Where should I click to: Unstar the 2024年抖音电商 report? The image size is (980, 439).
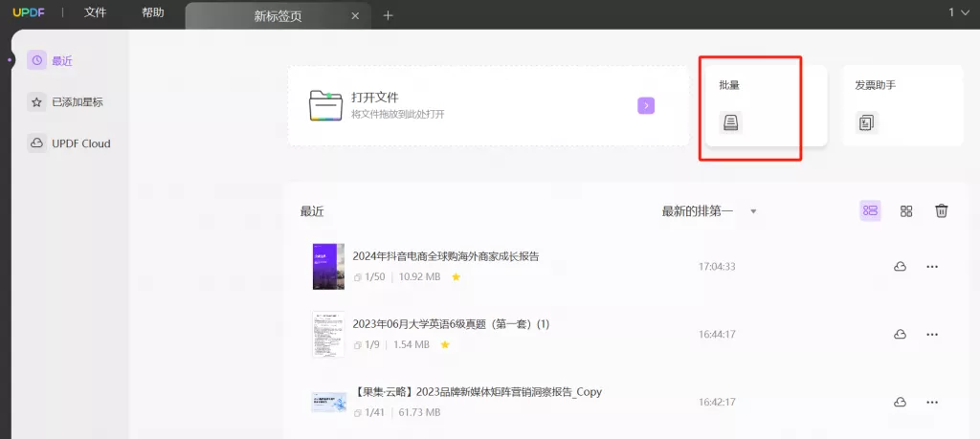click(457, 276)
